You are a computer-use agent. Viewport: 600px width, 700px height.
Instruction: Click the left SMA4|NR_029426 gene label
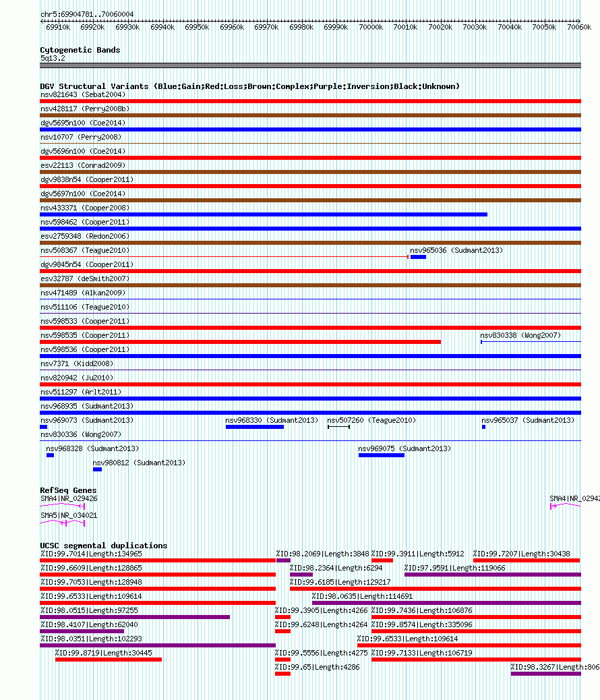(x=69, y=498)
